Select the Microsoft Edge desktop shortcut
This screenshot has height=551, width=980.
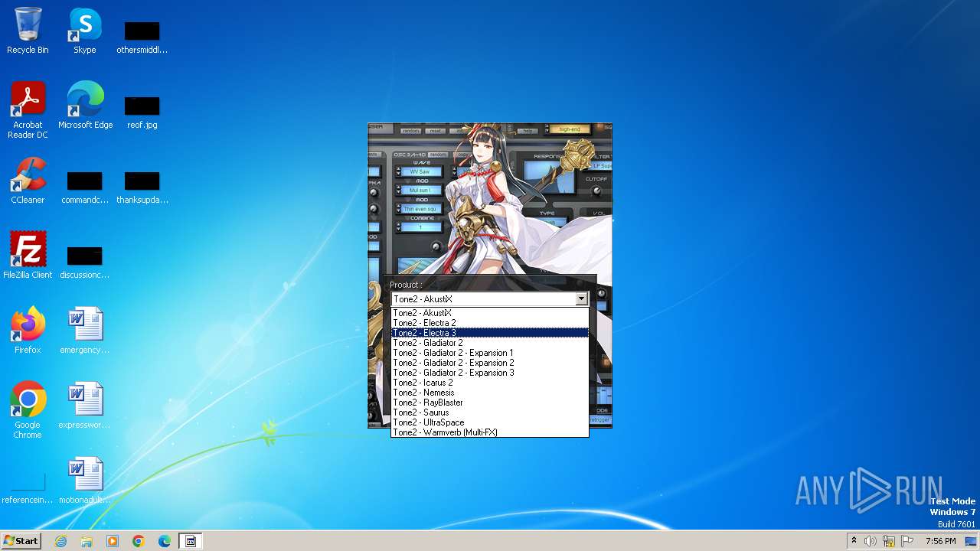[x=85, y=106]
